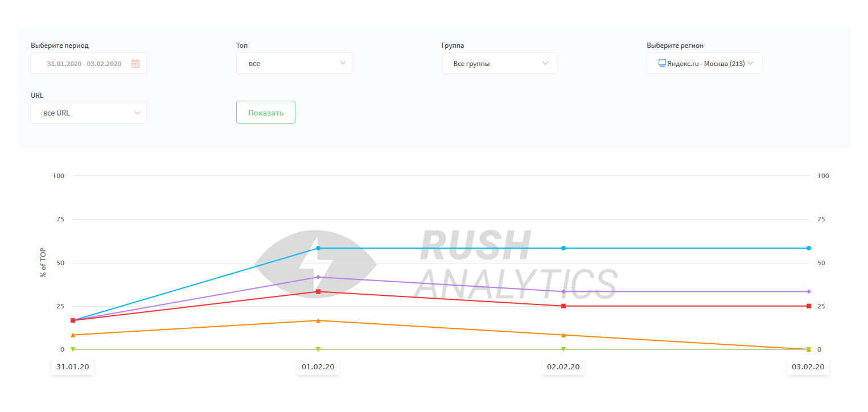This screenshot has height=412, width=868.
Task: Click the calendar icon in period field
Action: click(x=135, y=64)
